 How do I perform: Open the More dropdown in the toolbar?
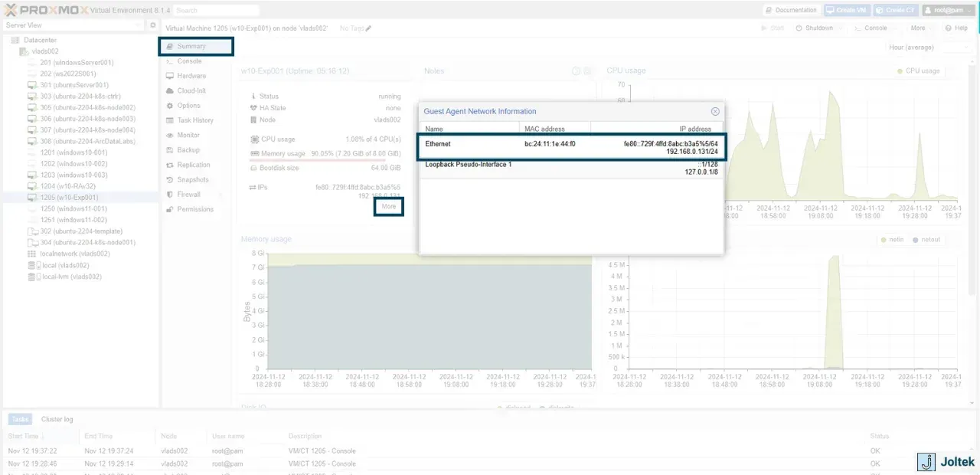tap(922, 28)
